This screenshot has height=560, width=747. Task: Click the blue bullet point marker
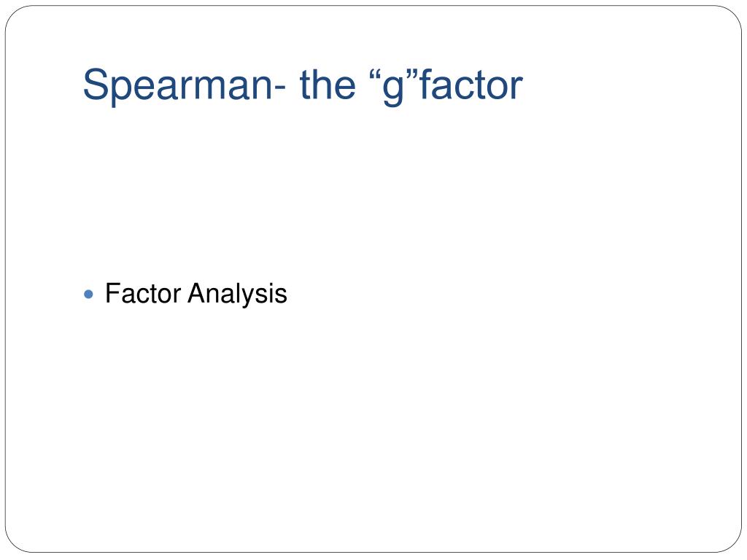pyautogui.click(x=88, y=295)
